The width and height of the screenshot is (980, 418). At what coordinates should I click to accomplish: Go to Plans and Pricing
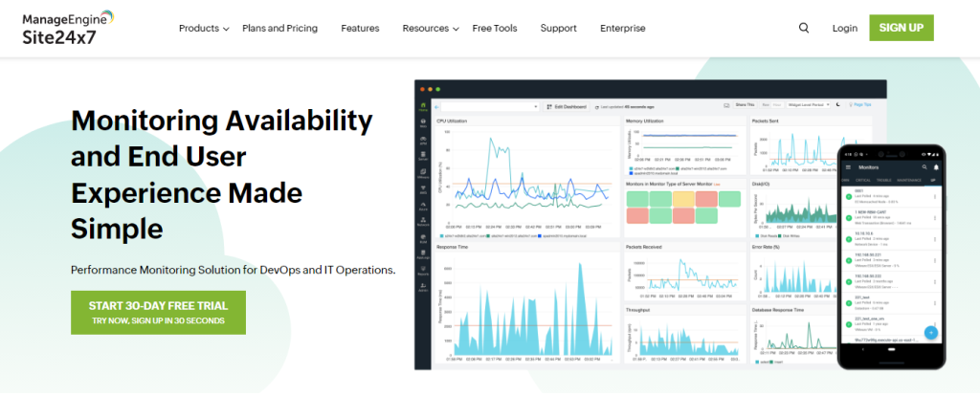pyautogui.click(x=280, y=28)
